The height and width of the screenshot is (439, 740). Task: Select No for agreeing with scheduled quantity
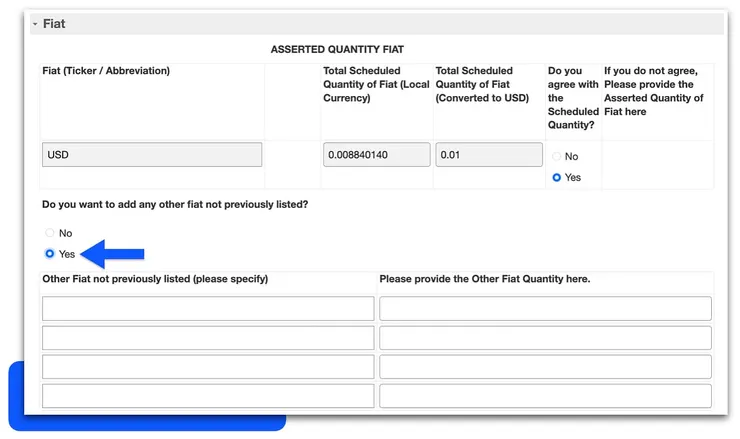[557, 157]
